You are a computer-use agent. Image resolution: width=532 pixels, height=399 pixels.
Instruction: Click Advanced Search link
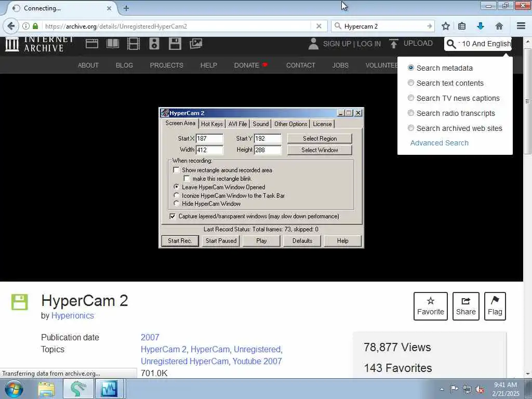[440, 143]
